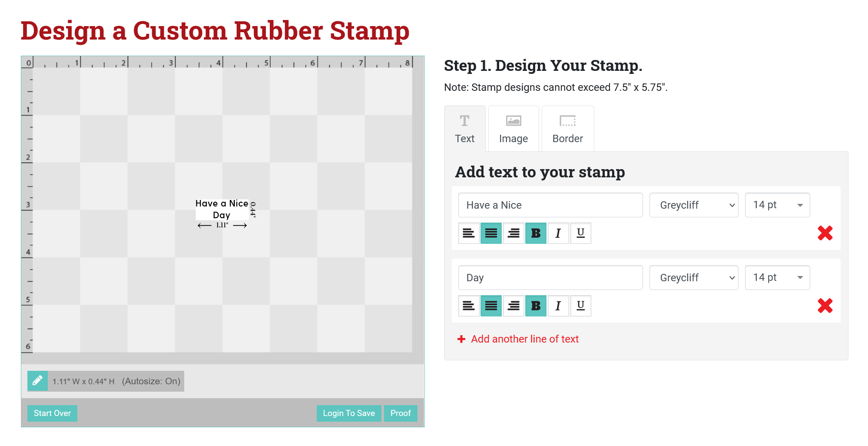Open the Greycliff font dropdown for the first line
868x446 pixels.
pyautogui.click(x=693, y=205)
